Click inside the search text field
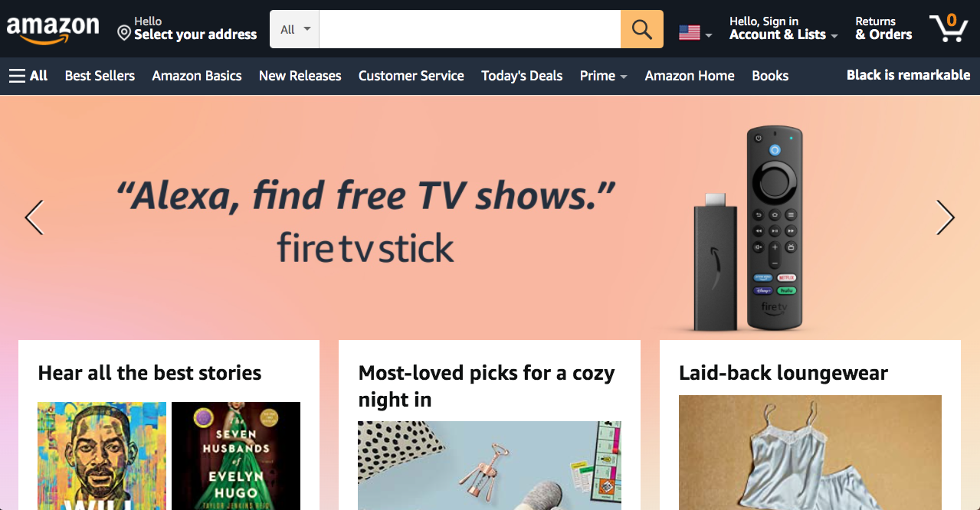Screen dimensions: 980x510 (x=470, y=30)
